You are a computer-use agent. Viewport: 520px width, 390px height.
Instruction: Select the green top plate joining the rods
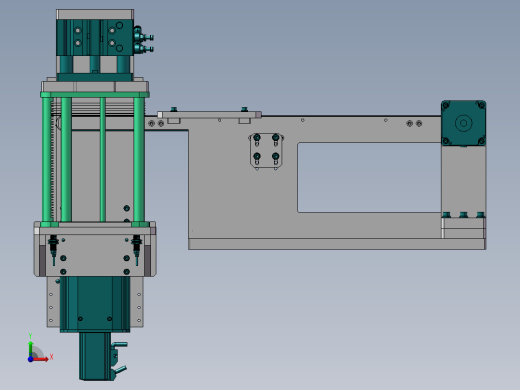(x=95, y=95)
